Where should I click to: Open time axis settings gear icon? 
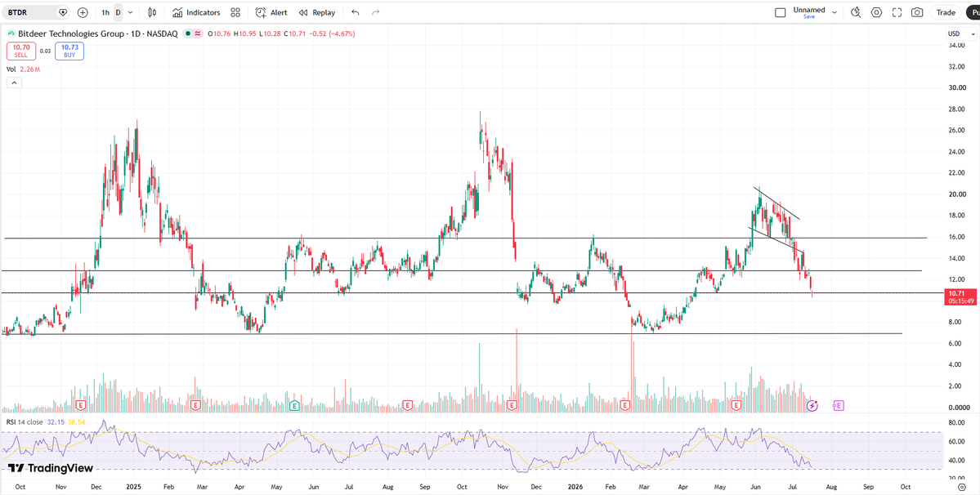(x=962, y=486)
